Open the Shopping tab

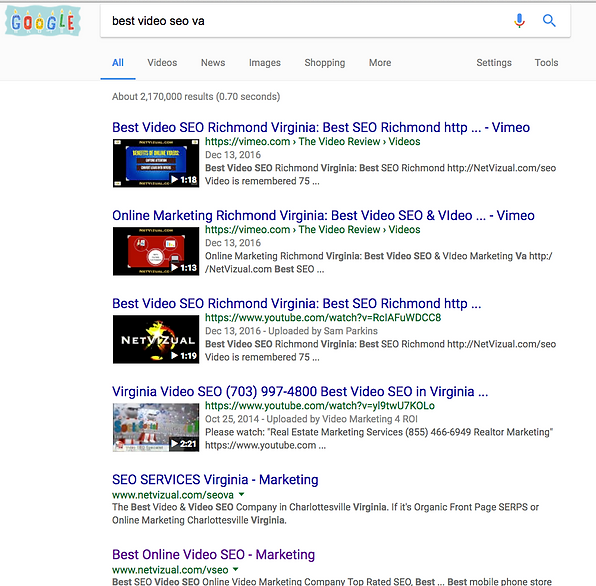pyautogui.click(x=325, y=63)
